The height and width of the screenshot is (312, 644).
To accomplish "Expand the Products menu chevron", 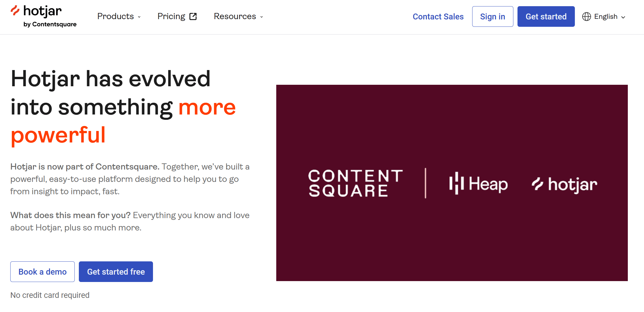I will [139, 17].
